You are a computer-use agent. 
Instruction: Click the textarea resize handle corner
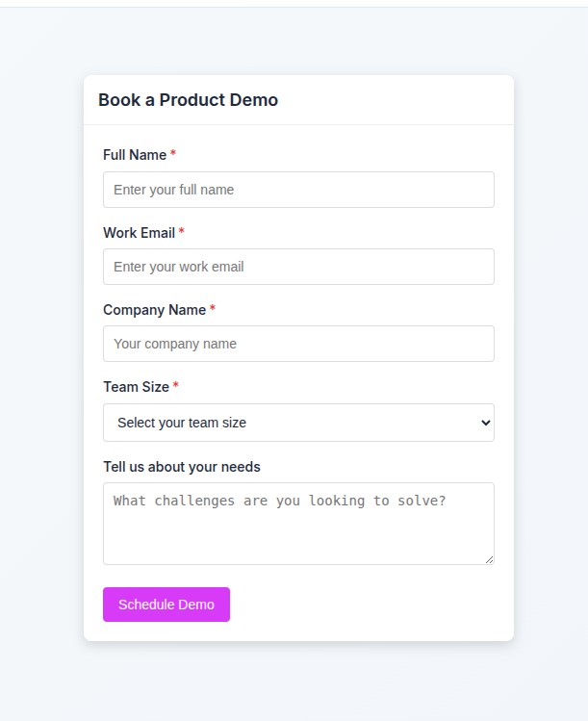click(x=490, y=560)
